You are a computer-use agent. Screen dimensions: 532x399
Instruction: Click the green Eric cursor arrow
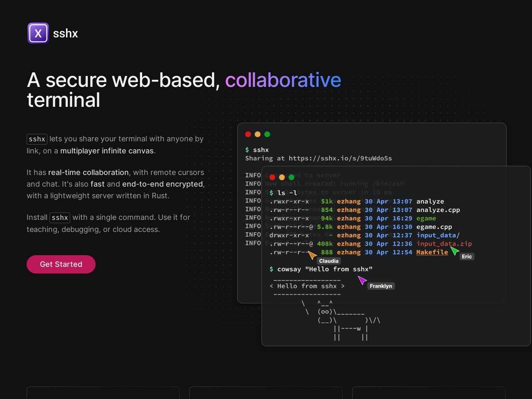[455, 251]
